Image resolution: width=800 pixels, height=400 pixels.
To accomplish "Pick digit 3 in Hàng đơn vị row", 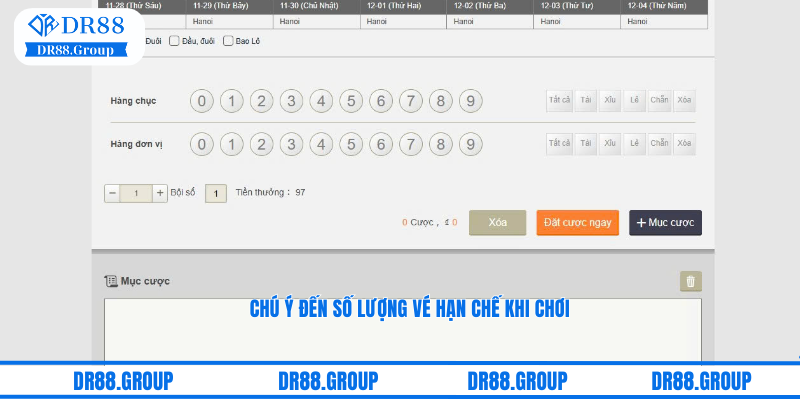I will click(291, 144).
